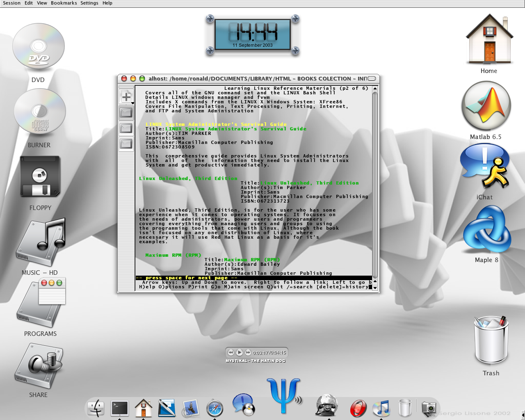Launch the red O browser dock icon

(x=358, y=409)
